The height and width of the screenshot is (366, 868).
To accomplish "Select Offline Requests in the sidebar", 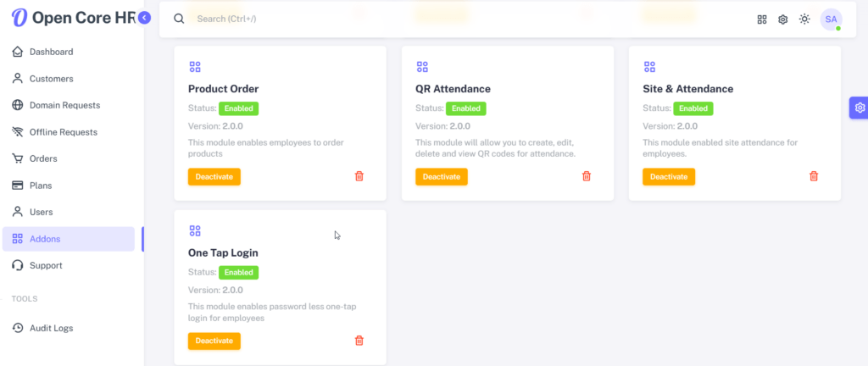I will (63, 132).
